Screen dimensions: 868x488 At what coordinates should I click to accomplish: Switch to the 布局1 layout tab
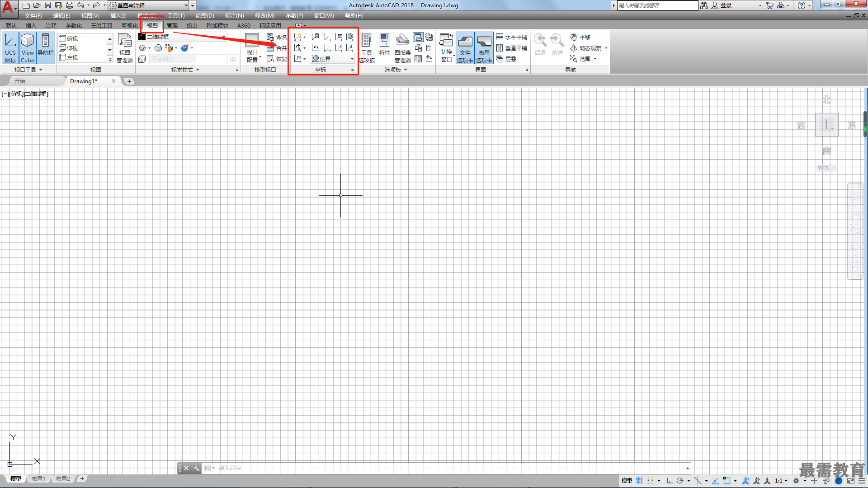38,479
